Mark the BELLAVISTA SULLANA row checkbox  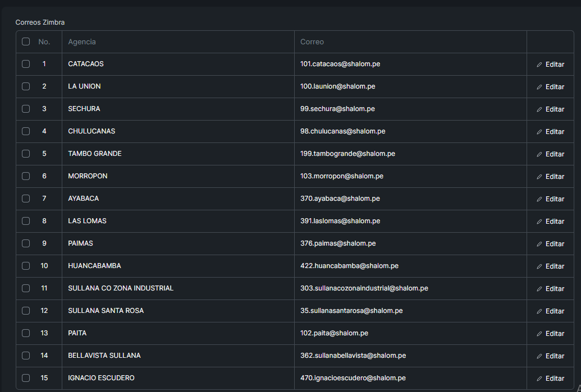click(x=26, y=356)
